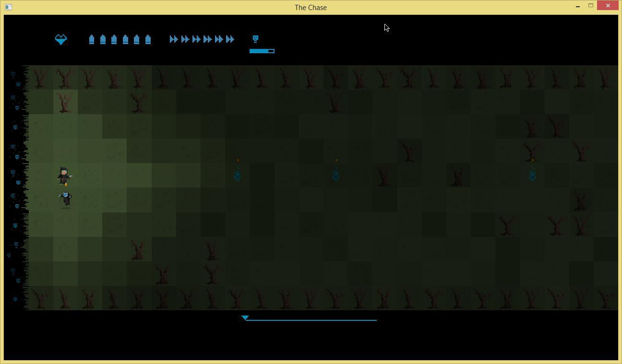Click the blue progress bar under skull
622x364 pixels.
(x=262, y=51)
